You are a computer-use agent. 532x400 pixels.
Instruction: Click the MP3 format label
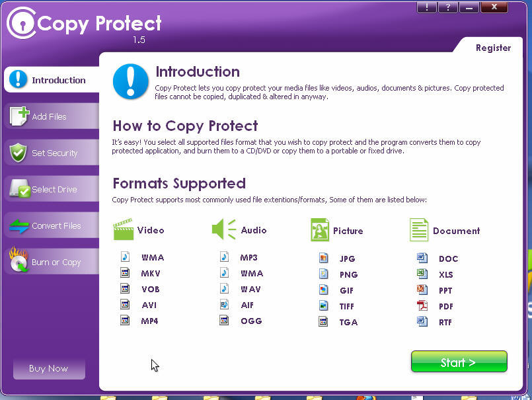pos(248,257)
